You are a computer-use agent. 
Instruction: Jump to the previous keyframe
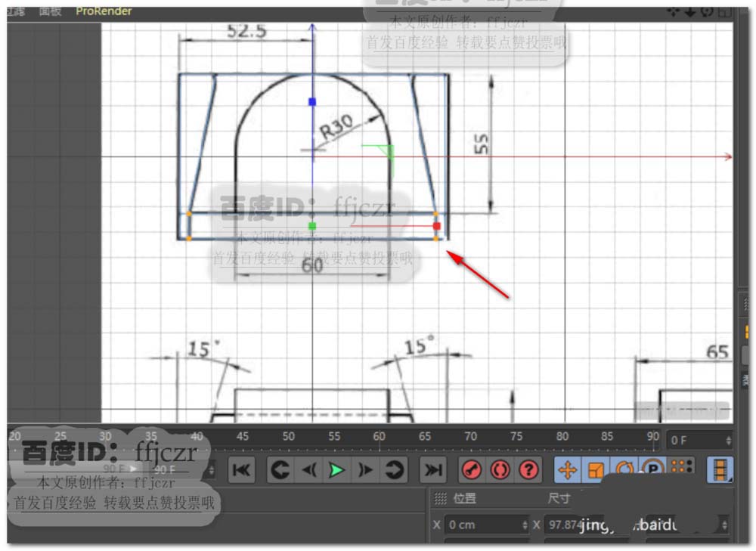click(x=280, y=469)
